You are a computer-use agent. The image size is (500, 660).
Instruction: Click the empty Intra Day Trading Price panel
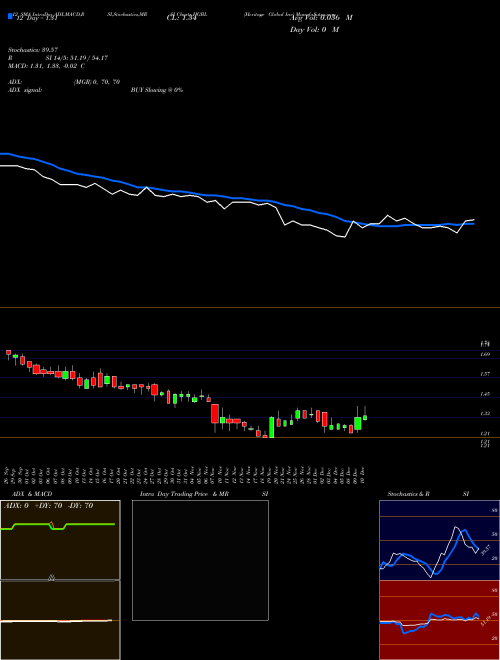(x=200, y=560)
